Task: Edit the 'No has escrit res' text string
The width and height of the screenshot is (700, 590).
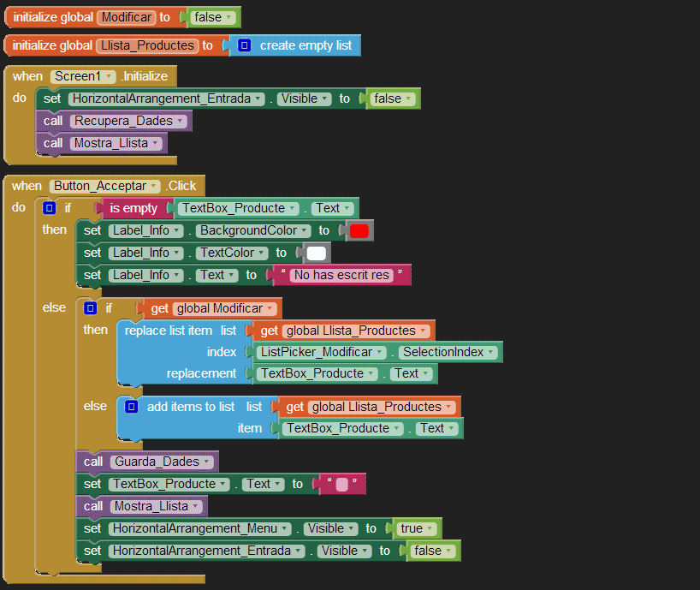Action: click(341, 275)
